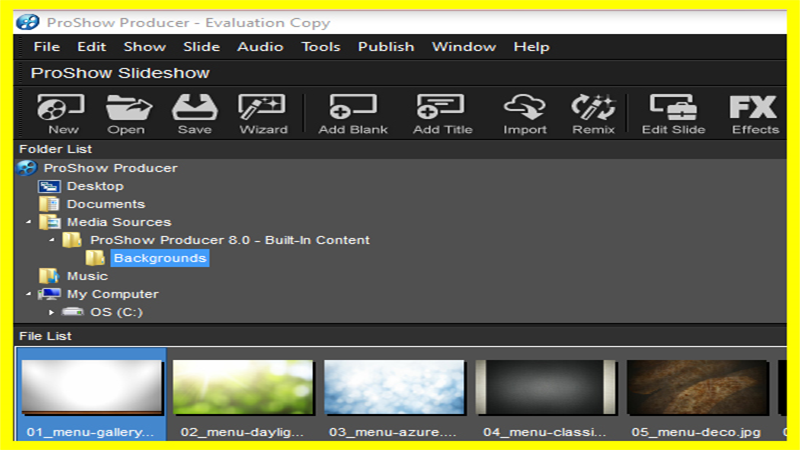This screenshot has height=450, width=800.
Task: Click the ProShow Producer root icon in Folder List
Action: [x=27, y=168]
